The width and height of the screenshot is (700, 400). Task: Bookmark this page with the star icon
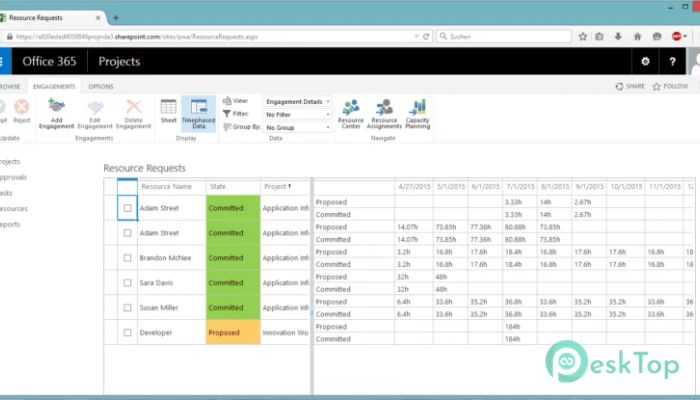pos(583,37)
